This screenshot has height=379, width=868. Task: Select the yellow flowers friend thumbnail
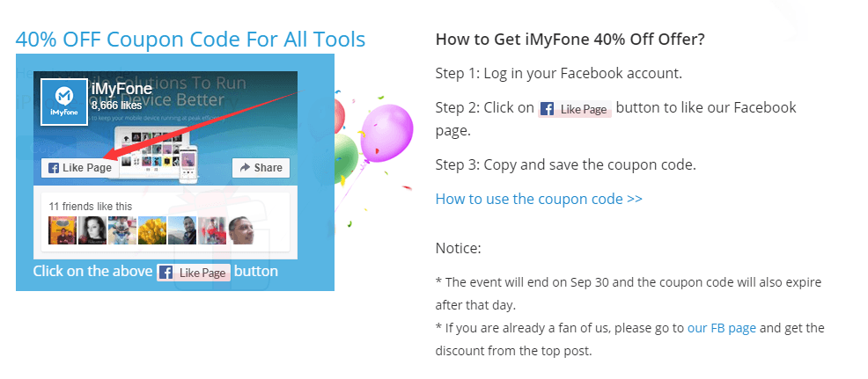151,230
